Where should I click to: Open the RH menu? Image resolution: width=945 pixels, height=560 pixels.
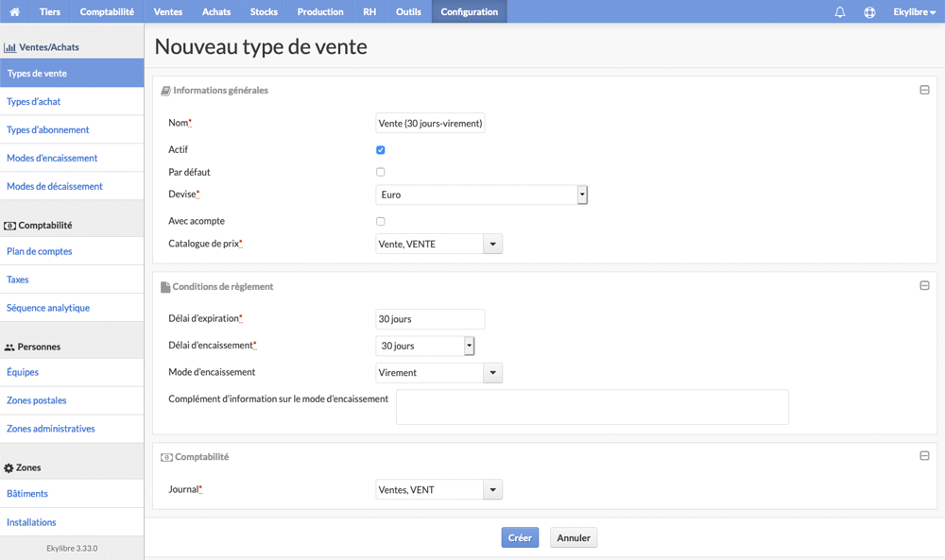click(x=369, y=11)
